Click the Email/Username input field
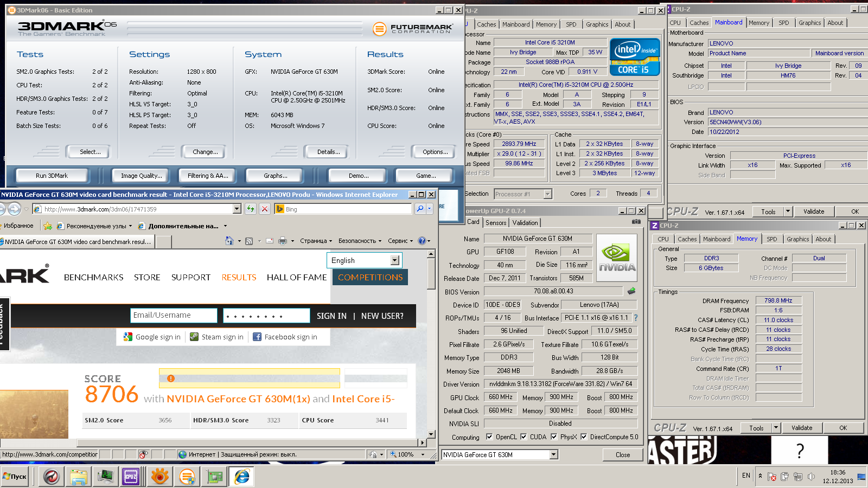 point(174,315)
